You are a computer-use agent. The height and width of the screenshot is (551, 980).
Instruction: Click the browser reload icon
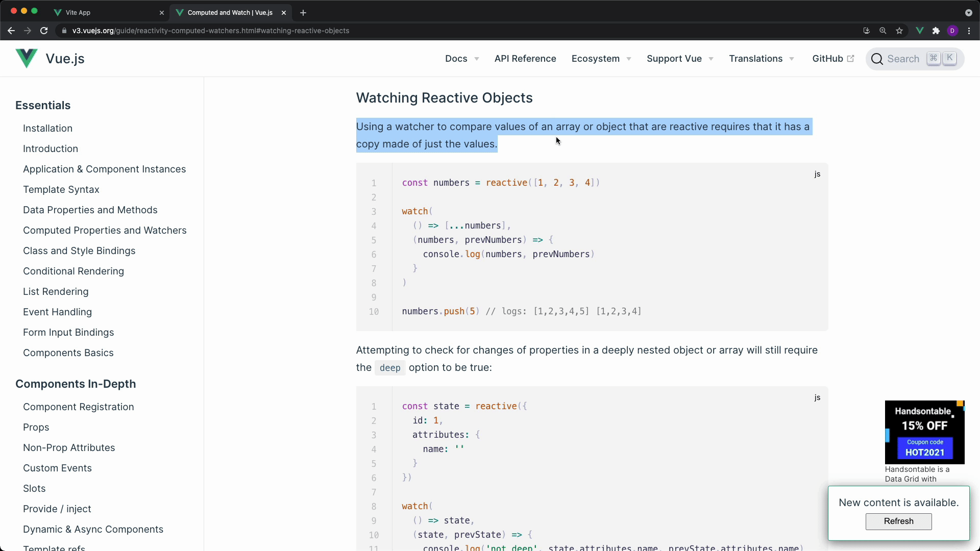click(44, 31)
